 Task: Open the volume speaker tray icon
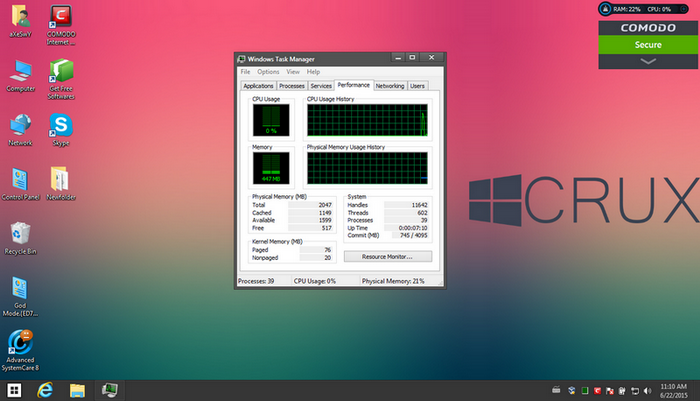pyautogui.click(x=647, y=391)
